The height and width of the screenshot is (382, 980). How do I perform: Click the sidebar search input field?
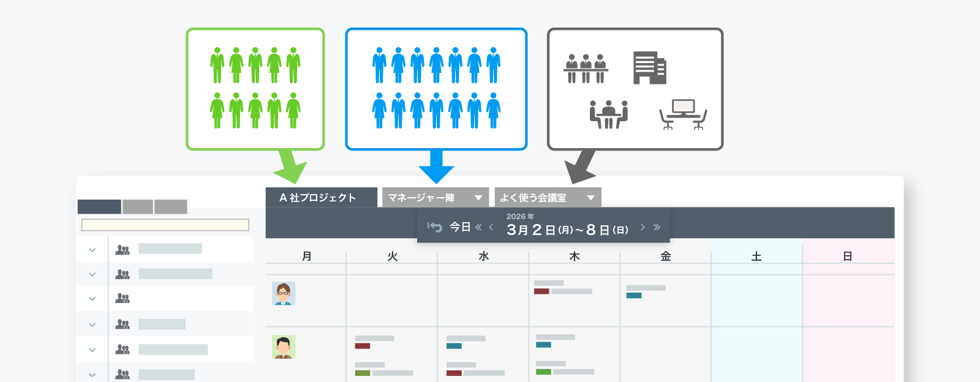pos(165,225)
